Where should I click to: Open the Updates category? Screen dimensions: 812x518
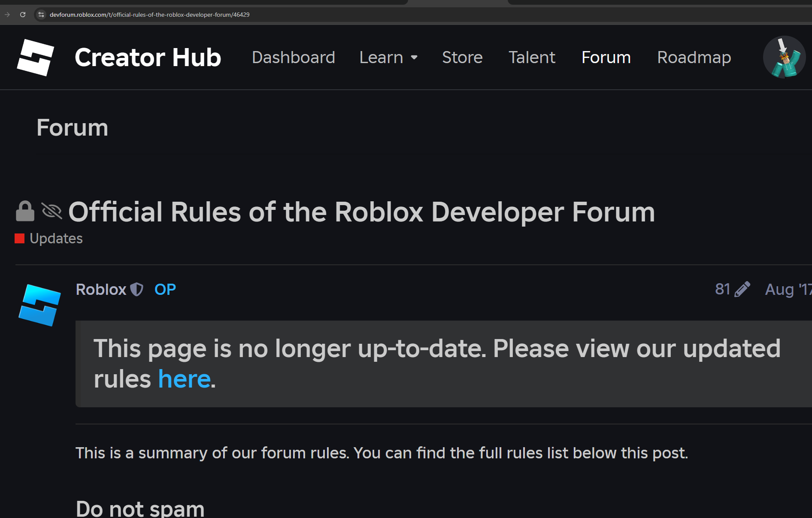point(56,238)
